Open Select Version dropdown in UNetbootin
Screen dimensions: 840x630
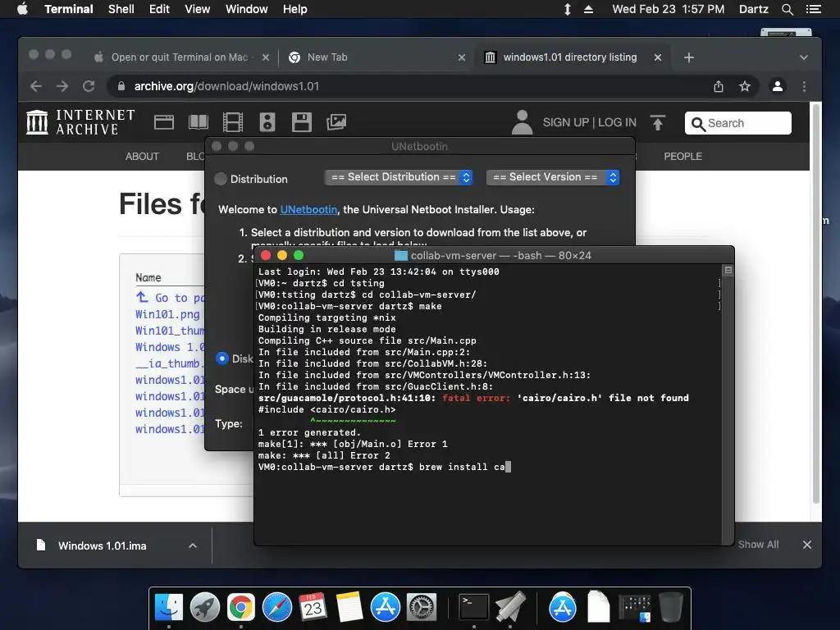pyautogui.click(x=553, y=177)
